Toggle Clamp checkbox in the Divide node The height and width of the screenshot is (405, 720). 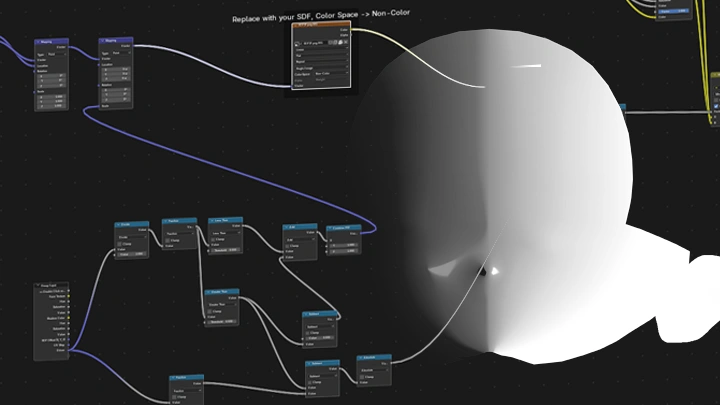click(119, 244)
